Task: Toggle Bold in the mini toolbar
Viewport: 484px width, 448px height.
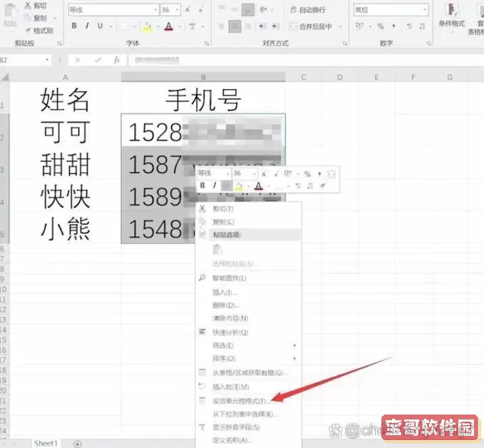Action: click(x=202, y=185)
